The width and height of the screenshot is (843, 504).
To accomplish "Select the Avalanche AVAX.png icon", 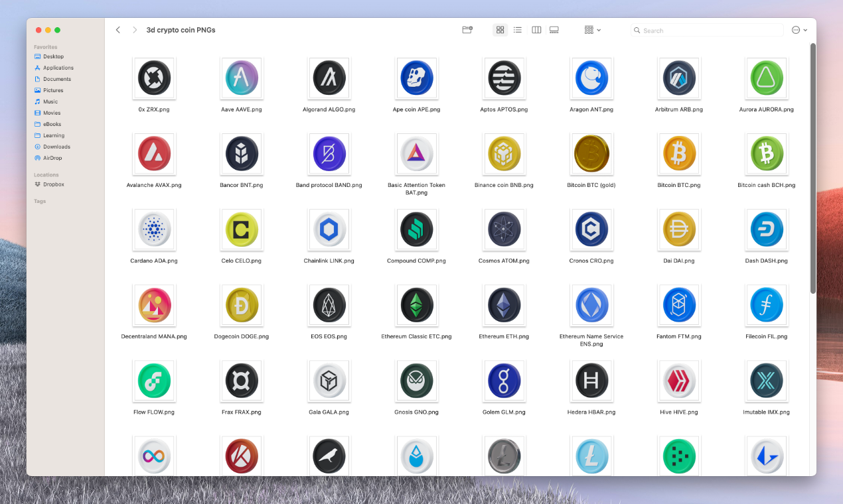I will (154, 154).
